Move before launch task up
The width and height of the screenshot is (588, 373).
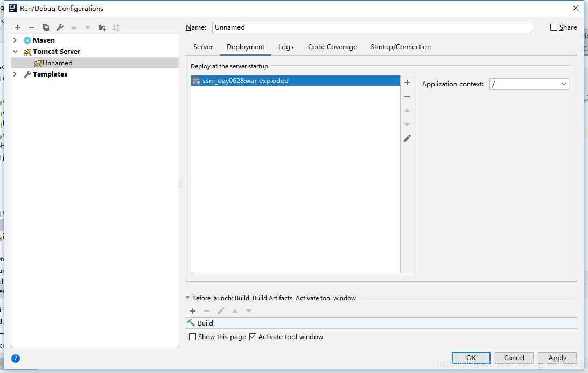pos(235,311)
